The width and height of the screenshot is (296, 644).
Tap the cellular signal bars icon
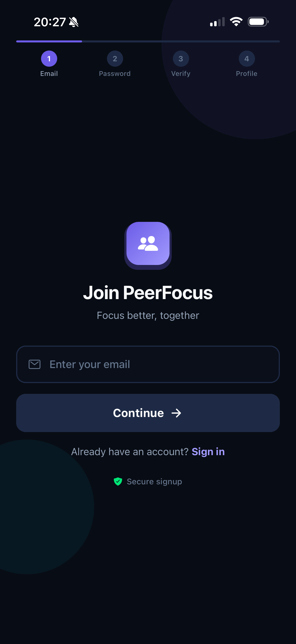coord(217,22)
